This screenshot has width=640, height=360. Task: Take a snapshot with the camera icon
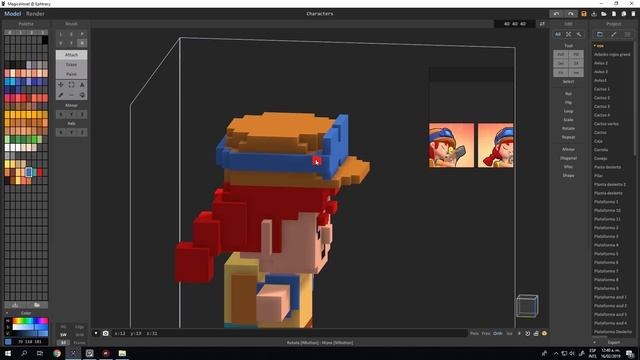coord(106,333)
